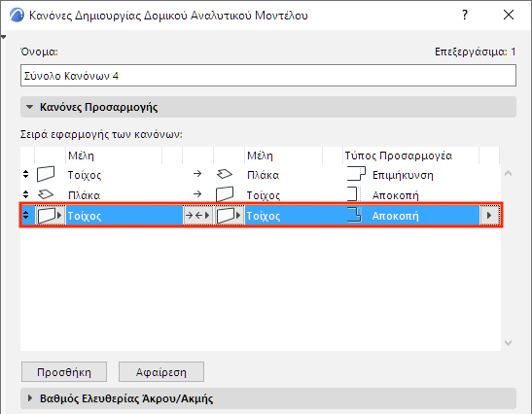Collapse the Κανόνες Προσαρμογής section
Image resolution: width=532 pixels, height=414 pixels.
[x=30, y=107]
